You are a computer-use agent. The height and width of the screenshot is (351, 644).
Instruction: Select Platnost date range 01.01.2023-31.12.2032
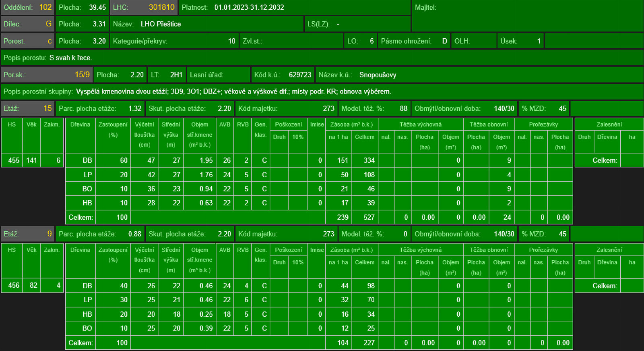tap(249, 7)
